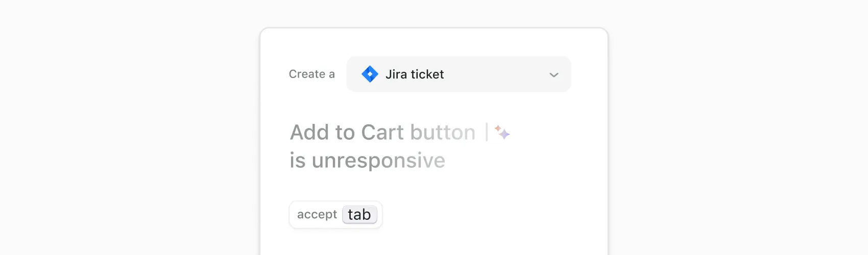Click the word "button" in the title
868x255 pixels.
(x=443, y=133)
